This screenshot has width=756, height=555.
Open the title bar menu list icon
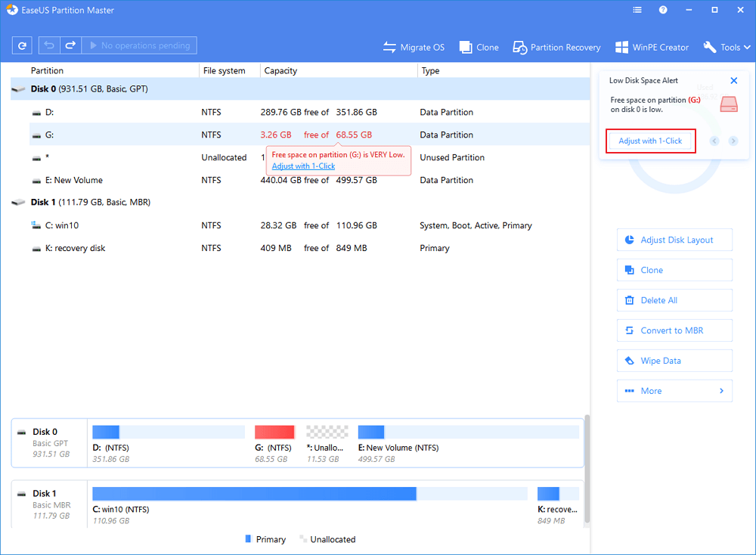tap(637, 11)
